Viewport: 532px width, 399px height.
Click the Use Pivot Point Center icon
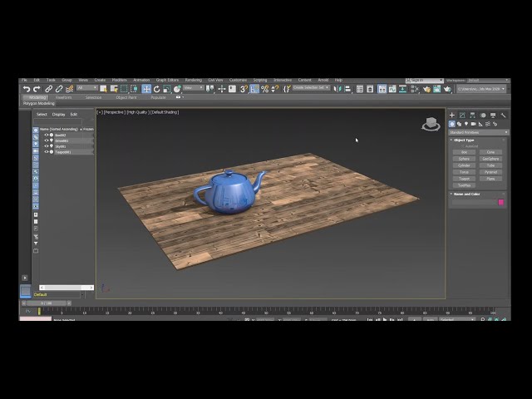pyautogui.click(x=210, y=89)
